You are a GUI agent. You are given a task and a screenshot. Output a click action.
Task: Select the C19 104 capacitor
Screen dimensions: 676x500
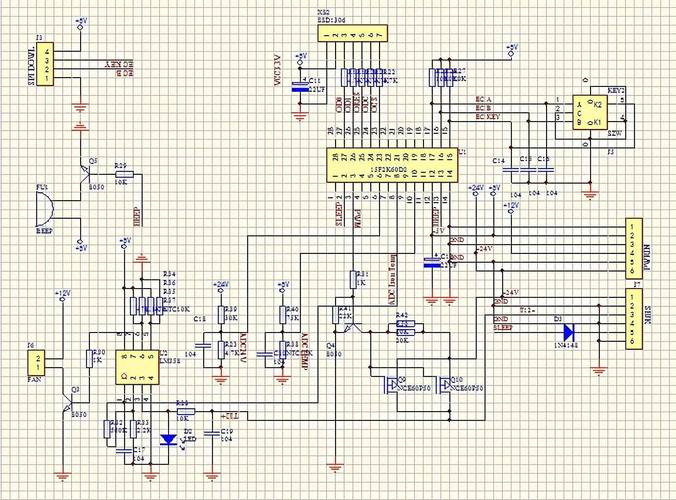211,433
